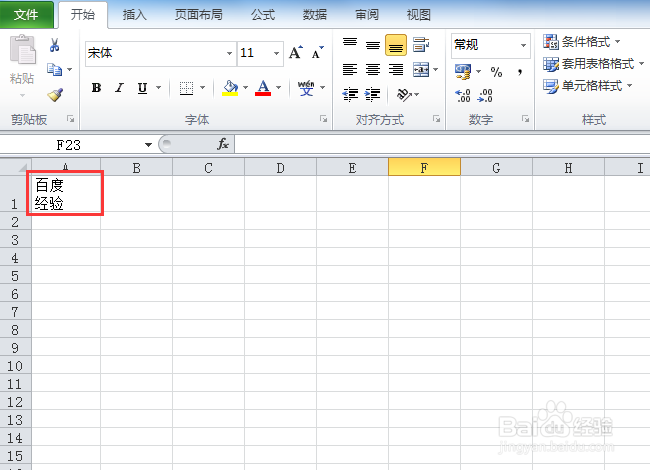
Task: Switch to 数据 data tab
Action: (x=315, y=15)
